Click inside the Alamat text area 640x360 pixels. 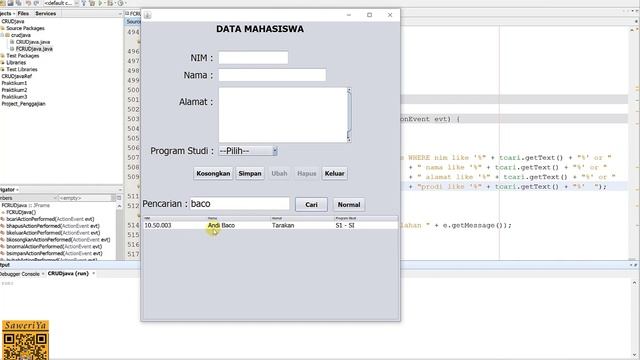282,115
